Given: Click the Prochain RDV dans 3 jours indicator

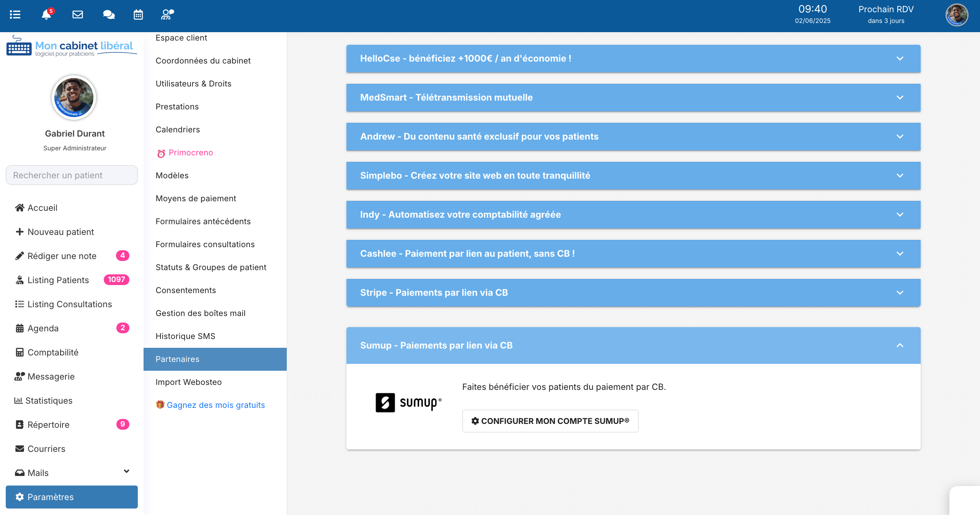Looking at the screenshot, I should click(886, 15).
